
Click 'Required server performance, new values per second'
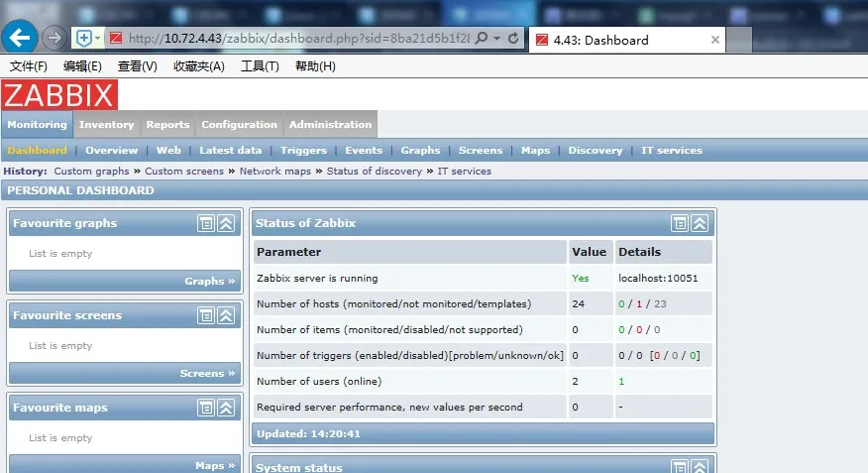[389, 408]
